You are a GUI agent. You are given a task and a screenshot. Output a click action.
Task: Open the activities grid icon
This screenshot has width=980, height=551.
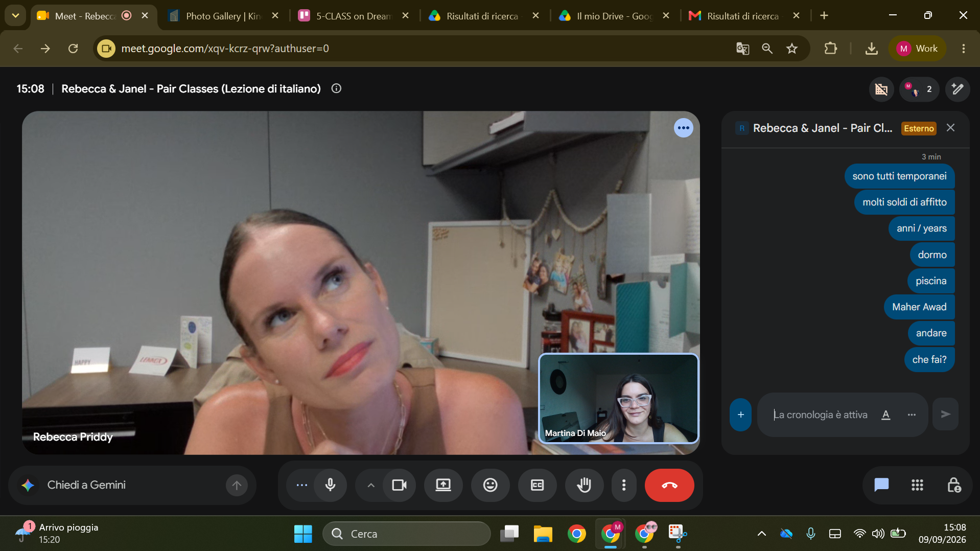(x=917, y=485)
